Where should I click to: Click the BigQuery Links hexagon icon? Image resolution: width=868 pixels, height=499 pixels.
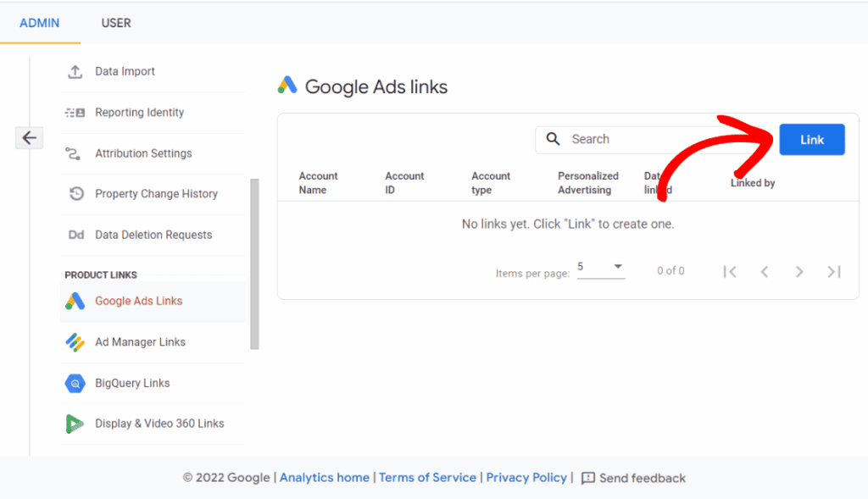point(75,383)
